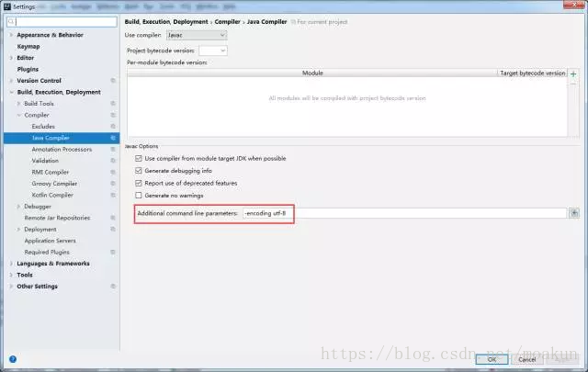
Task: Click project-level icon beside Required Plugins
Action: point(113,252)
